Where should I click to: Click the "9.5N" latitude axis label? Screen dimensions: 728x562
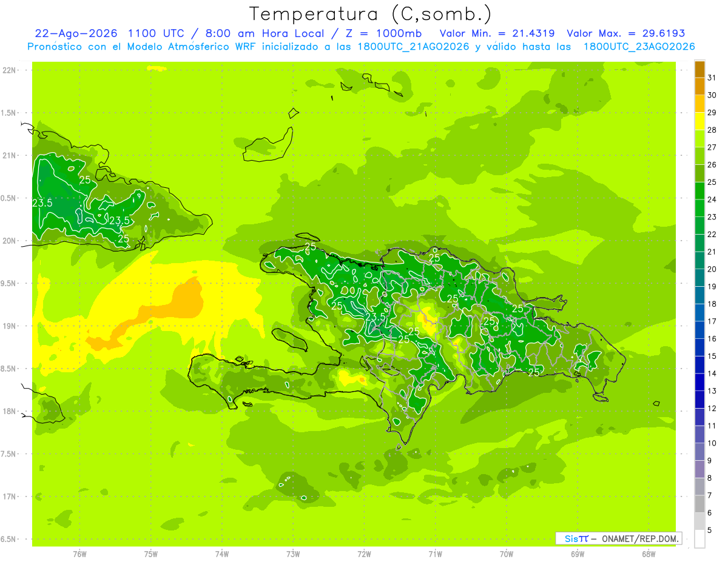[9, 283]
